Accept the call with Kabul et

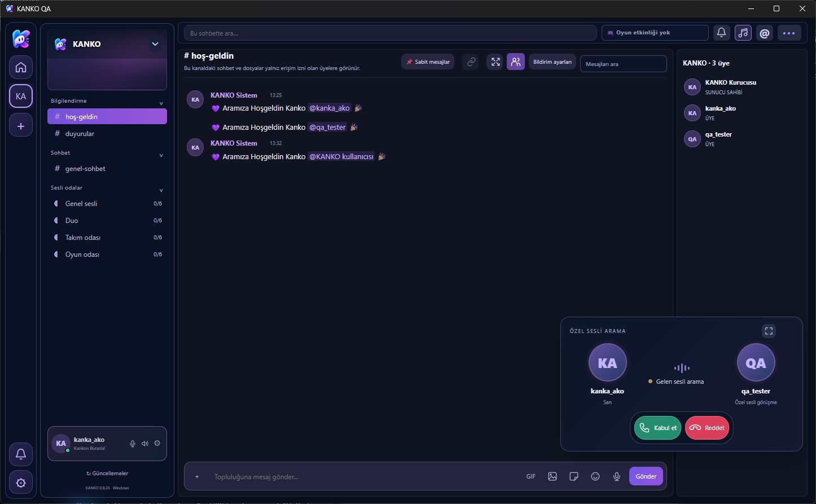pyautogui.click(x=657, y=428)
